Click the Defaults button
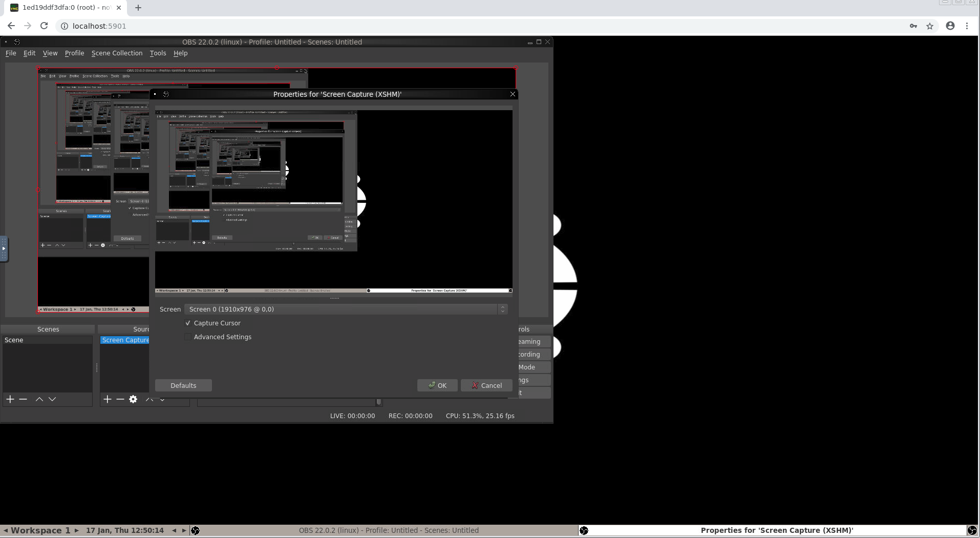The height and width of the screenshot is (538, 980). pyautogui.click(x=183, y=385)
